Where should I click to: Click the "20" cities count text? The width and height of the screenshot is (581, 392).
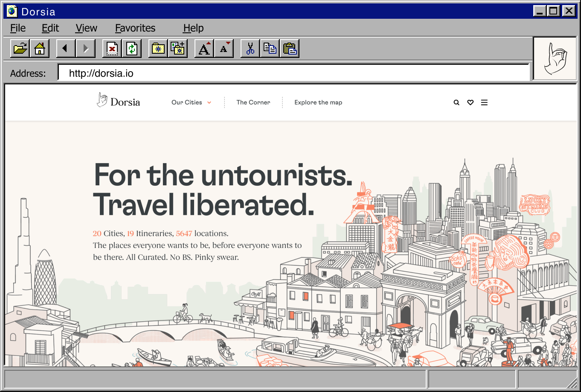pyautogui.click(x=97, y=233)
